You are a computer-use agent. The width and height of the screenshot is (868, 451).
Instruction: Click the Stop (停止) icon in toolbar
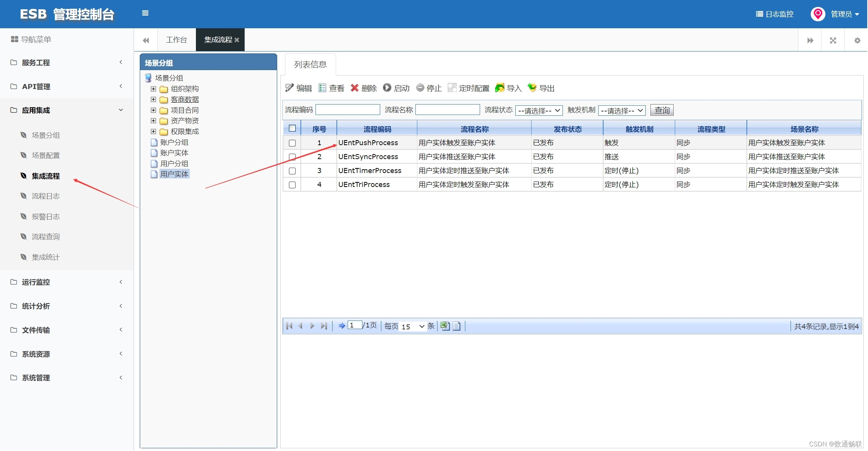pyautogui.click(x=420, y=88)
